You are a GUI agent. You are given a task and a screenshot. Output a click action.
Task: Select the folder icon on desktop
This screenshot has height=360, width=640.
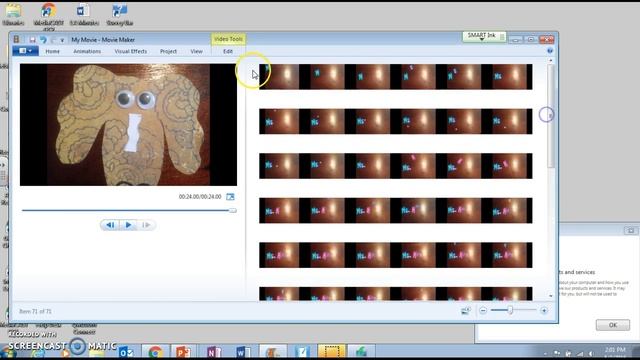point(13,15)
